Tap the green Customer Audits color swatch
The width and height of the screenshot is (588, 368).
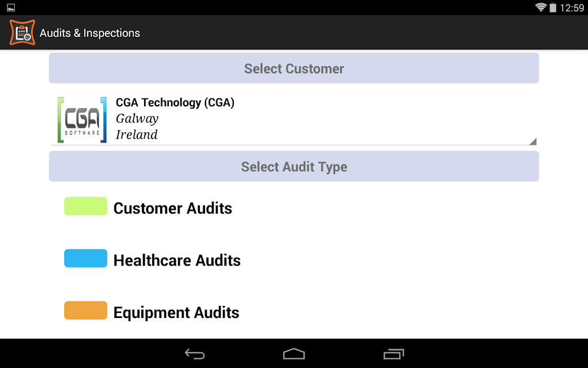click(x=86, y=206)
